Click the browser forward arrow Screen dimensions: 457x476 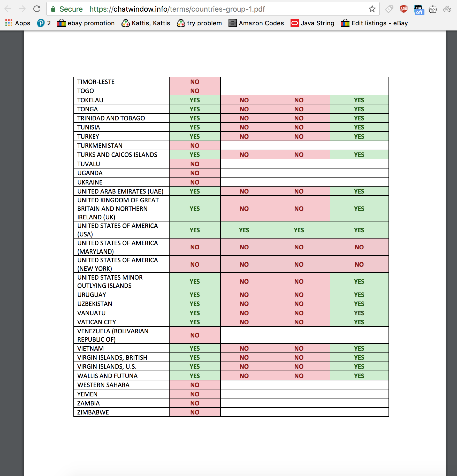tap(22, 9)
